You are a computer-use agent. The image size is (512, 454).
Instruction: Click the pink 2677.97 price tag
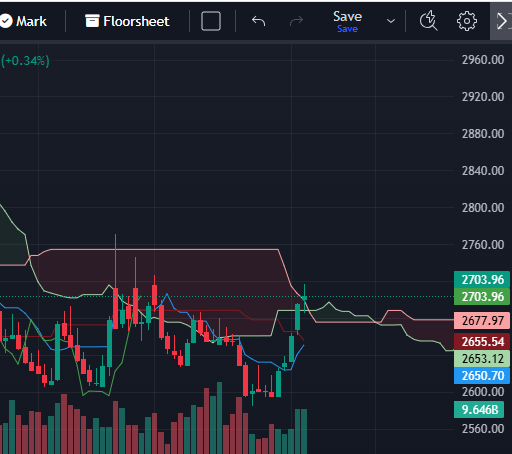(x=482, y=320)
